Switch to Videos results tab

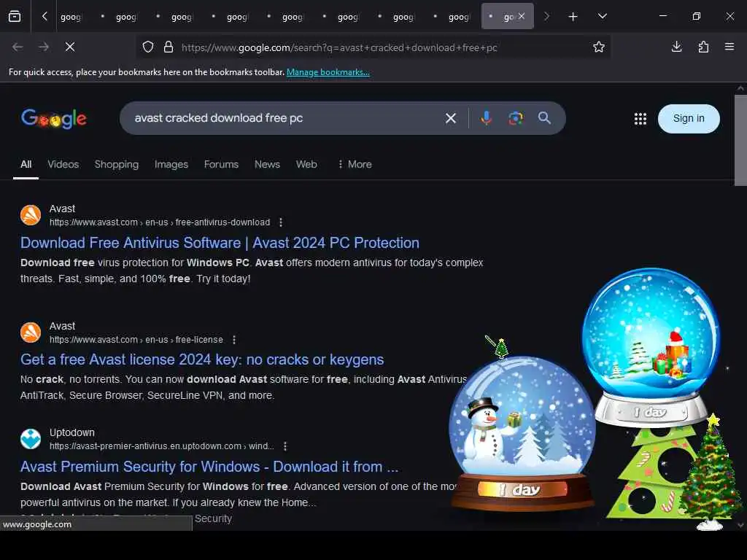click(x=63, y=164)
